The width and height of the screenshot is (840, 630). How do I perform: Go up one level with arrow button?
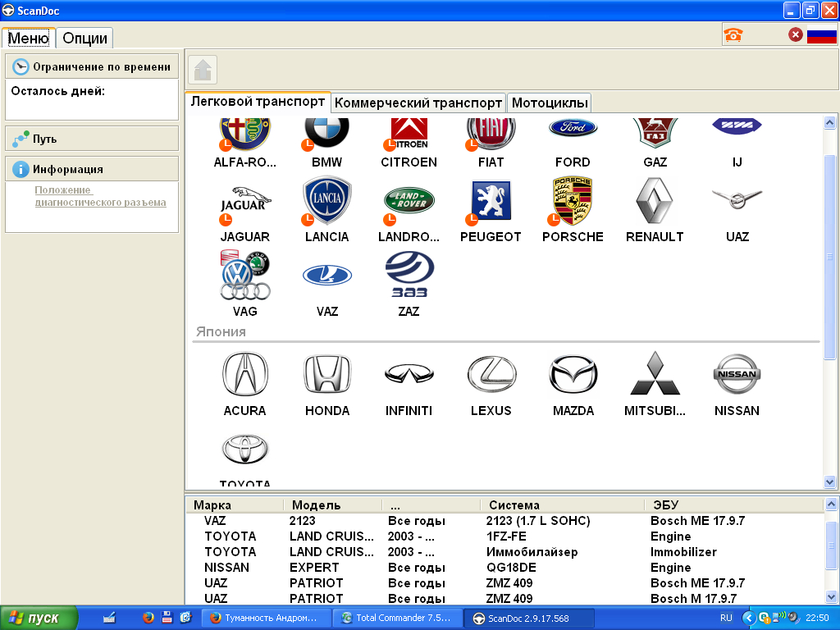(203, 70)
